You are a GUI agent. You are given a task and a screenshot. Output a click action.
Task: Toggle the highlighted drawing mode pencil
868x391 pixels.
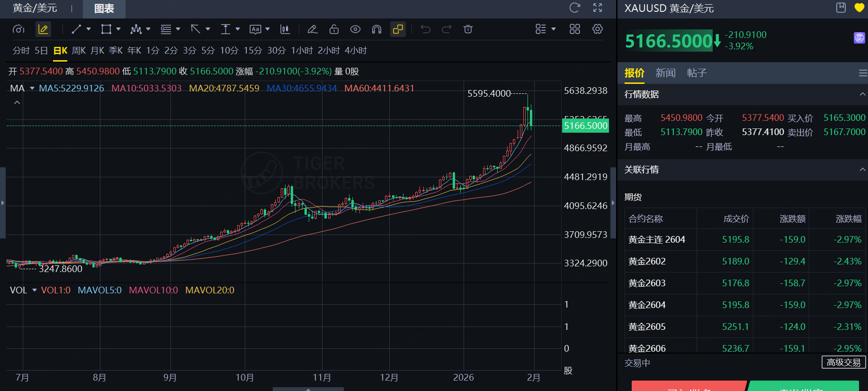point(43,29)
